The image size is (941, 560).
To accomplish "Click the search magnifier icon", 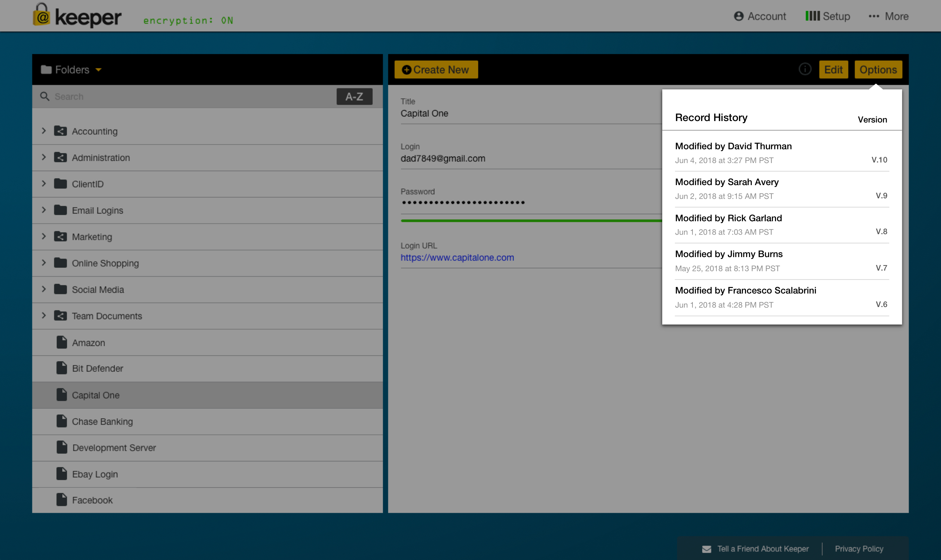I will tap(45, 97).
